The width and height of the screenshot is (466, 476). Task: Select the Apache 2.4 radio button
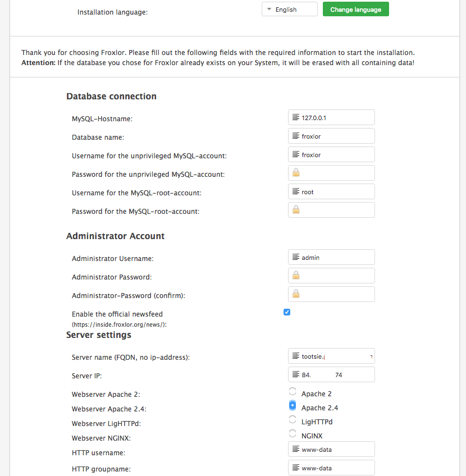click(292, 405)
